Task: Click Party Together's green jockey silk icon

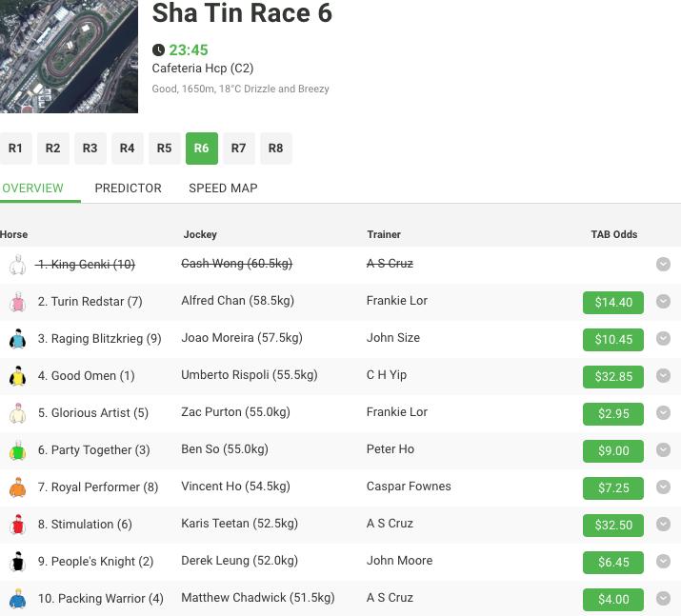Action: tap(16, 451)
